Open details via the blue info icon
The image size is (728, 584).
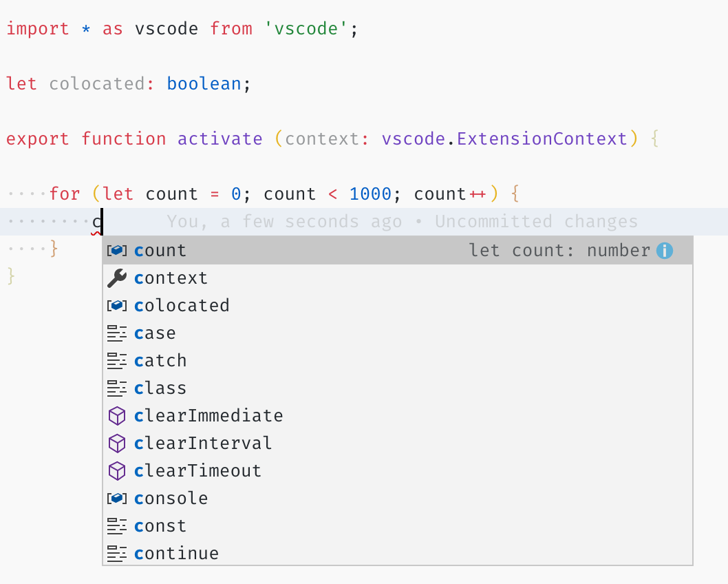(664, 251)
